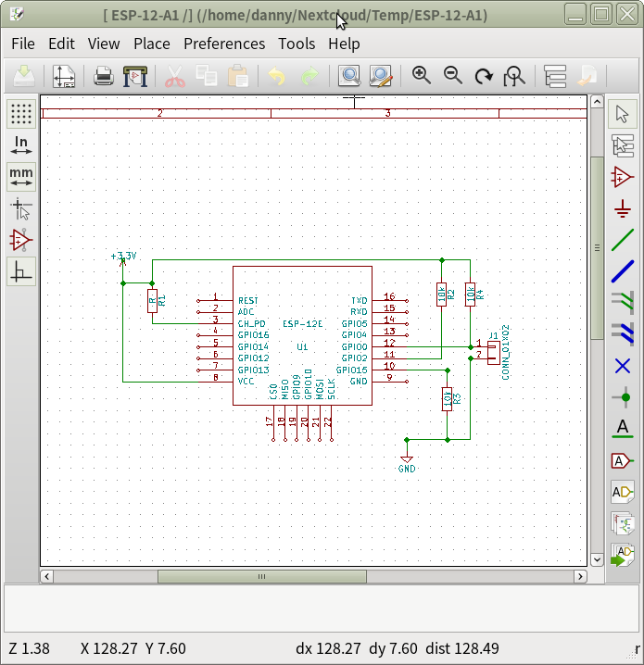Pick the Place symbol tool
The height and width of the screenshot is (665, 644).
tap(623, 177)
